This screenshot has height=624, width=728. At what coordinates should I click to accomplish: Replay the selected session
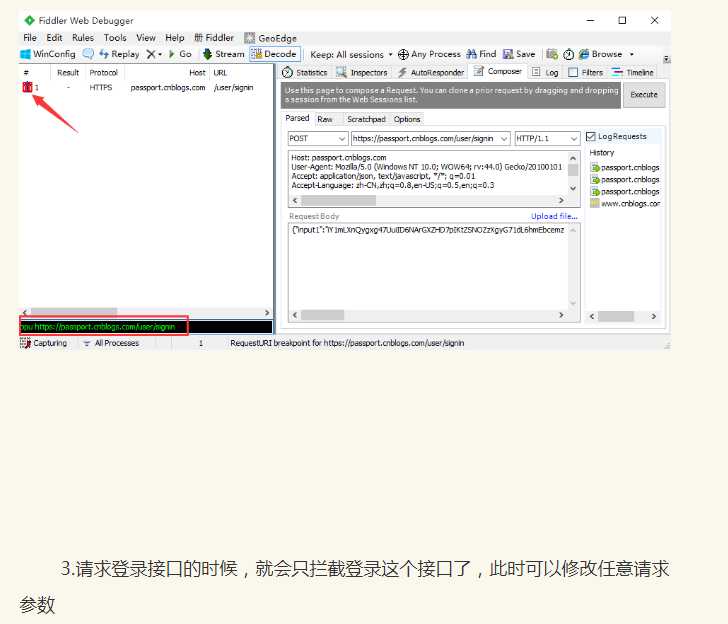click(119, 54)
